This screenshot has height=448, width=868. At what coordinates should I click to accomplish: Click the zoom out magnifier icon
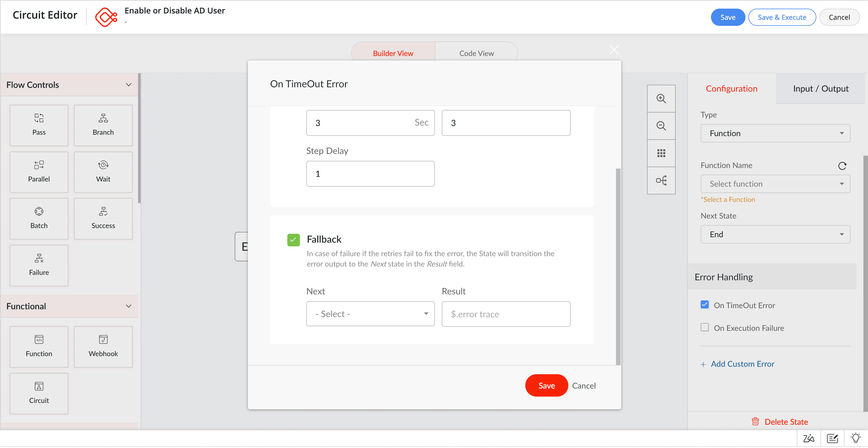click(x=661, y=126)
